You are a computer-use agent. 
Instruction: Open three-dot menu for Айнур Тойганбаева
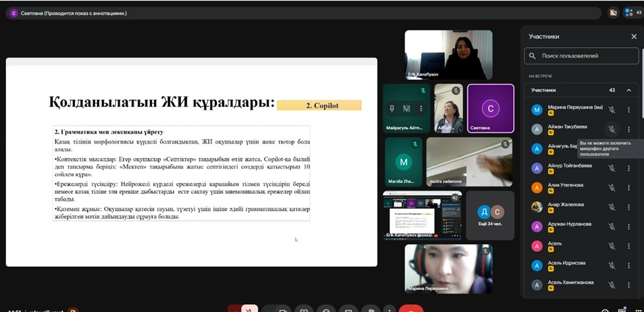pos(629,167)
